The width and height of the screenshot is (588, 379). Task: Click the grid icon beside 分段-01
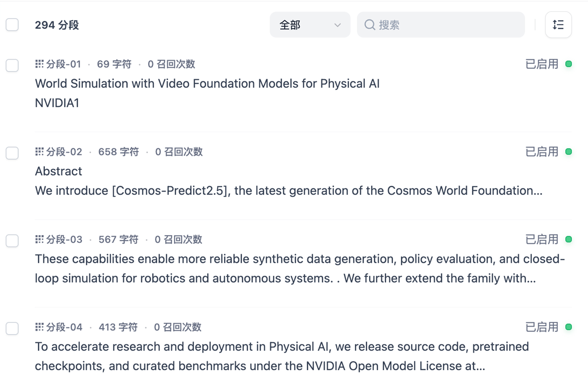[x=39, y=64]
